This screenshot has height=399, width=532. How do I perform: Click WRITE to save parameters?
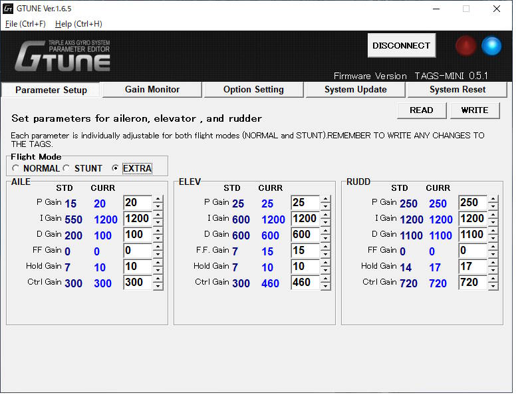pos(475,110)
